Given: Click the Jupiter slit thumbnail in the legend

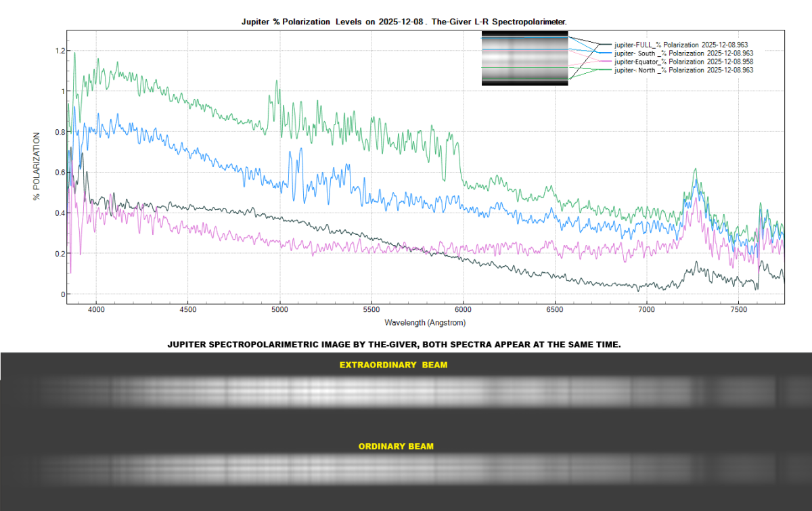Looking at the screenshot, I should [x=524, y=58].
